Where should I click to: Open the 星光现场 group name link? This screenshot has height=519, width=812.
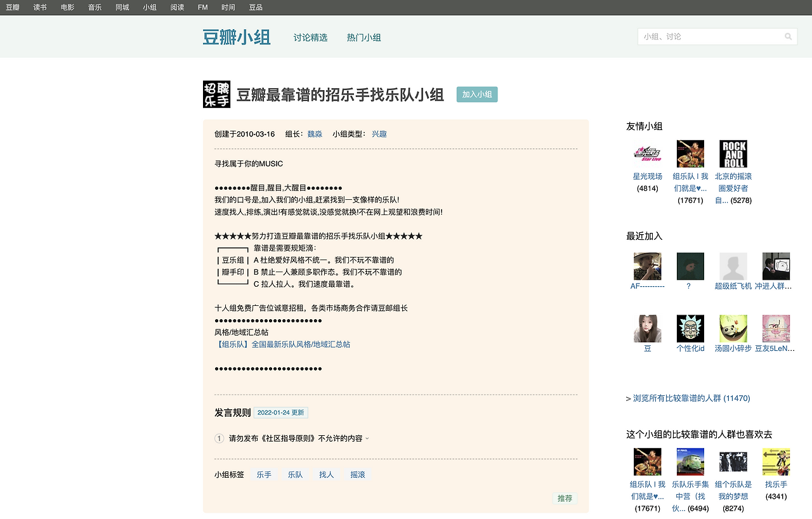click(x=648, y=176)
